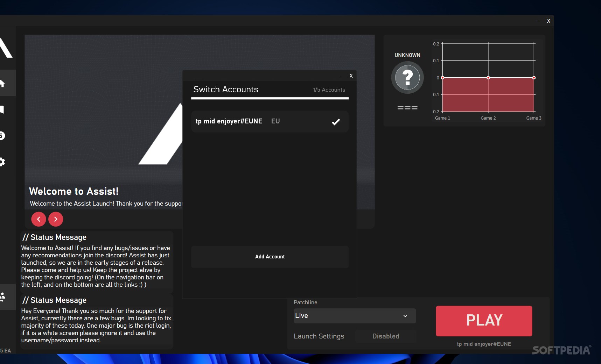Click the first Status Message heading
Screen dimensions: 601x364
point(54,237)
